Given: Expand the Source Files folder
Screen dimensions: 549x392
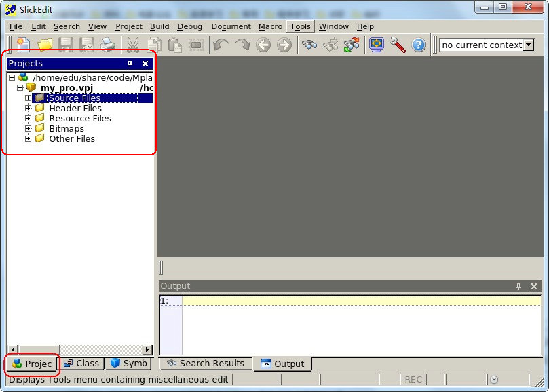Looking at the screenshot, I should pyautogui.click(x=28, y=98).
